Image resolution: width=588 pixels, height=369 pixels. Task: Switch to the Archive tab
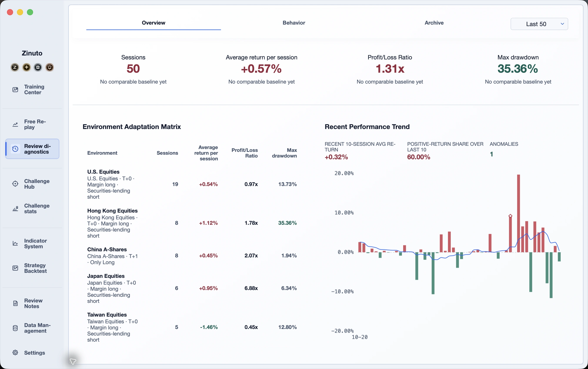click(x=434, y=23)
